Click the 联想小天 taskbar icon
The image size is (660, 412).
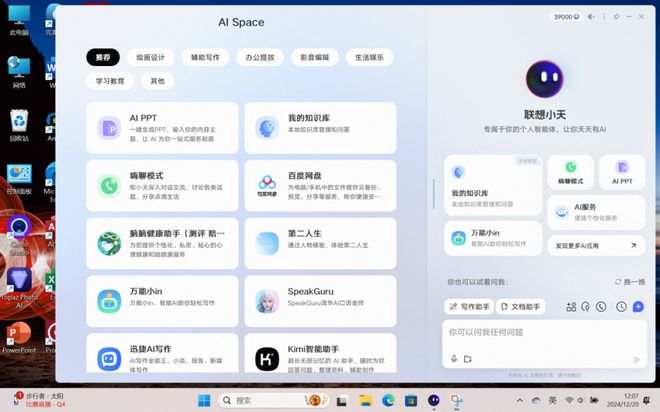(434, 400)
